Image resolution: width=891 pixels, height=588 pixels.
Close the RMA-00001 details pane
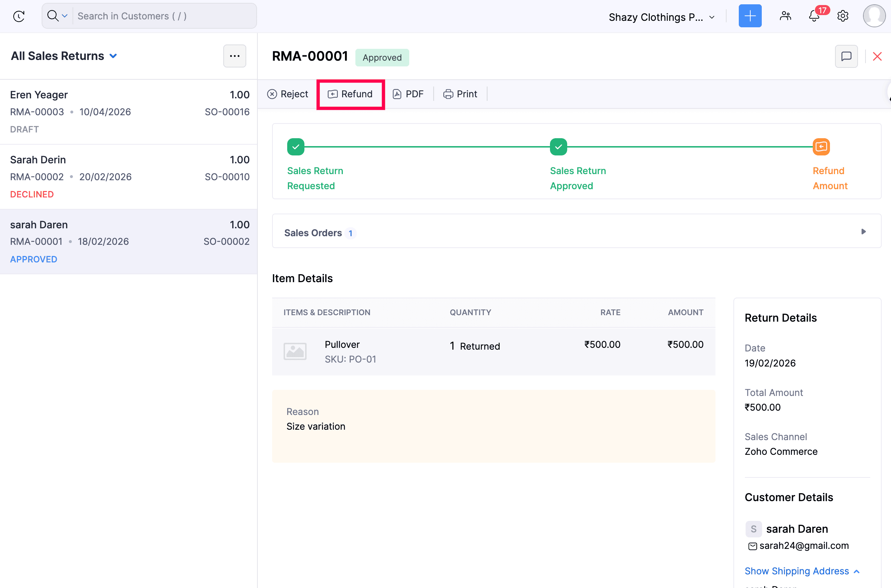coord(877,56)
